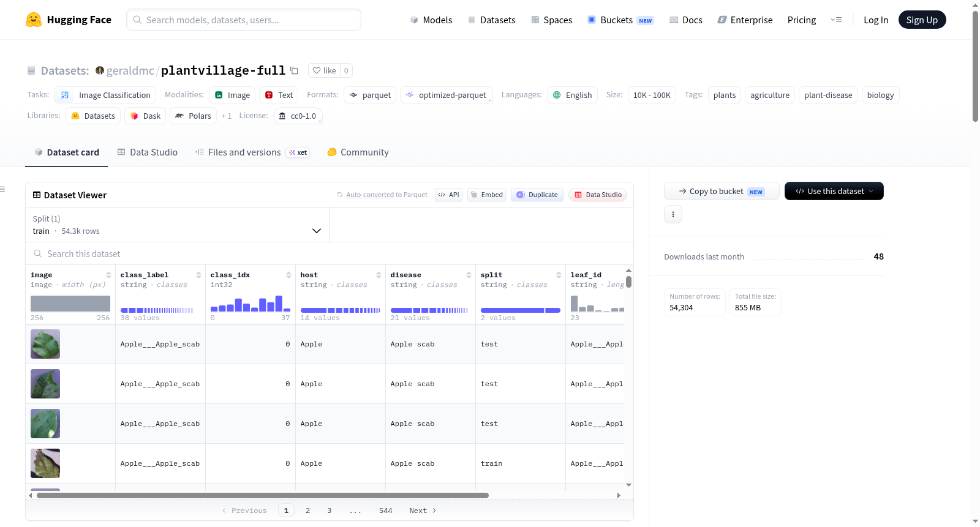Sort the image column using its sort icon

pyautogui.click(x=108, y=275)
